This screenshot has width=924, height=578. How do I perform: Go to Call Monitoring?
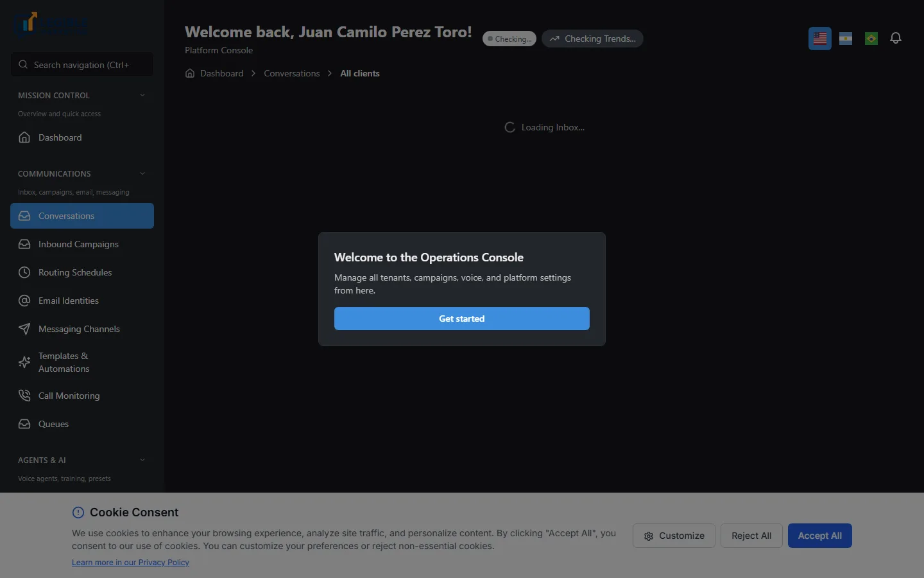(x=82, y=396)
